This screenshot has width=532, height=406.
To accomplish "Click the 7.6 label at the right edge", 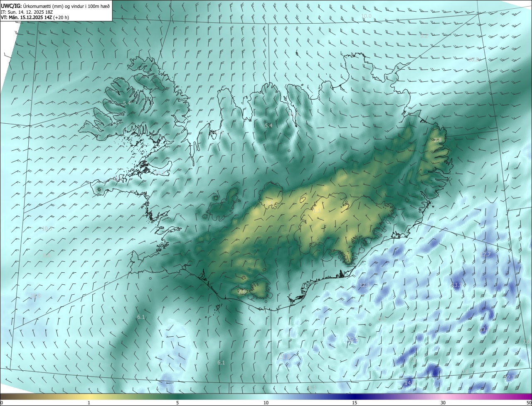I will coord(527,342).
